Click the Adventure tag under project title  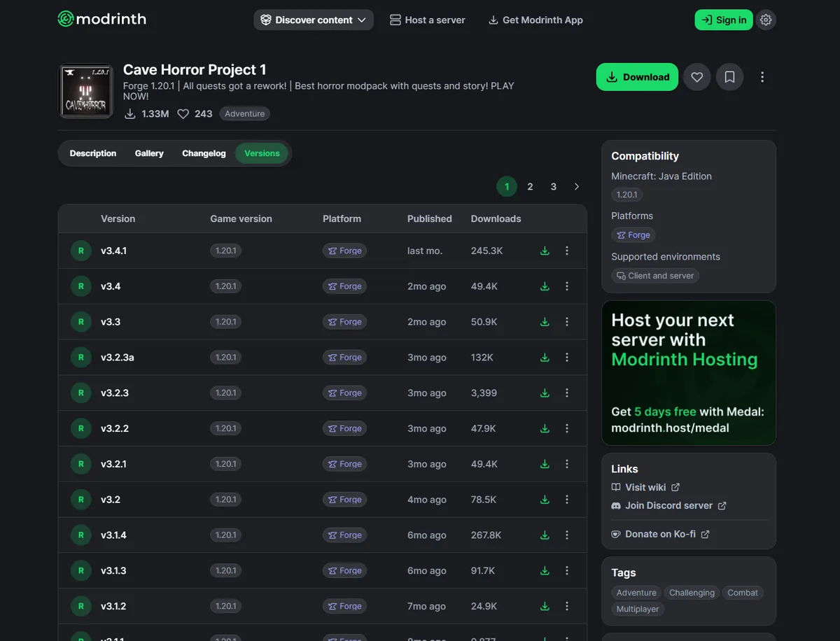tap(244, 113)
